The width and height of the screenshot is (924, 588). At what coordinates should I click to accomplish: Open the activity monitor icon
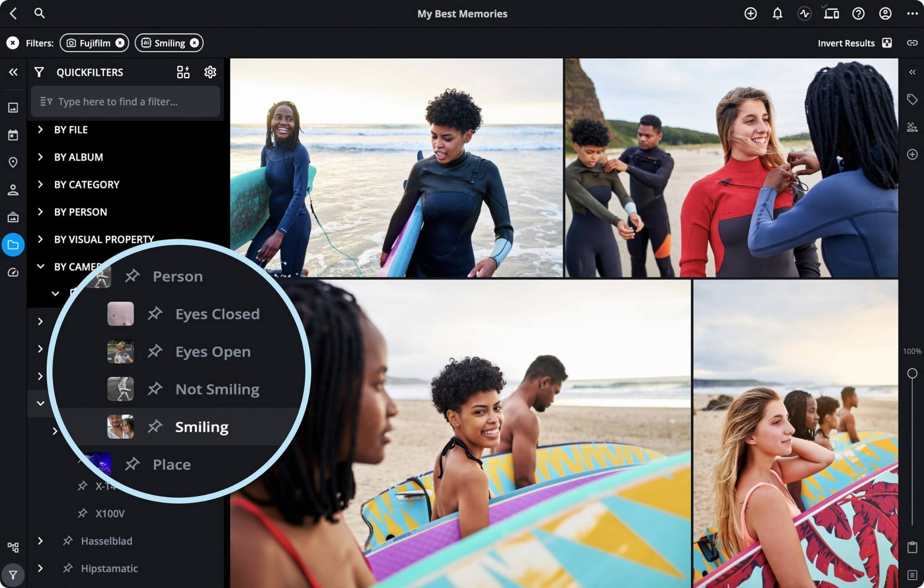click(x=804, y=14)
